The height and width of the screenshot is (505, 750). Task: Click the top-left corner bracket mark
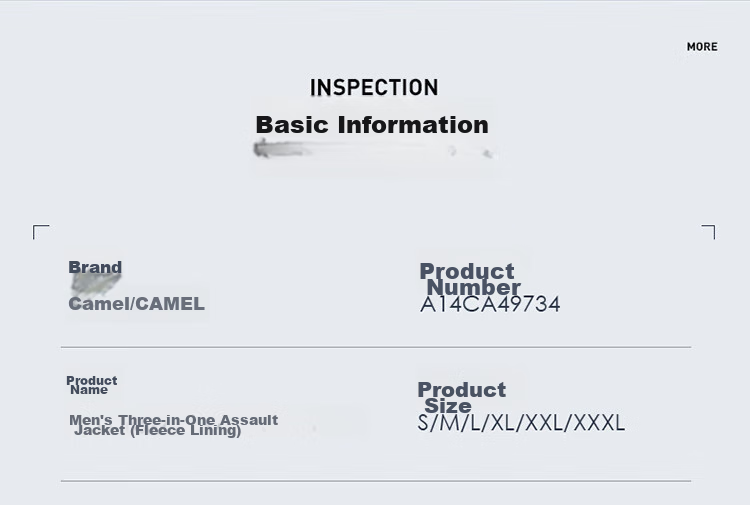click(41, 232)
